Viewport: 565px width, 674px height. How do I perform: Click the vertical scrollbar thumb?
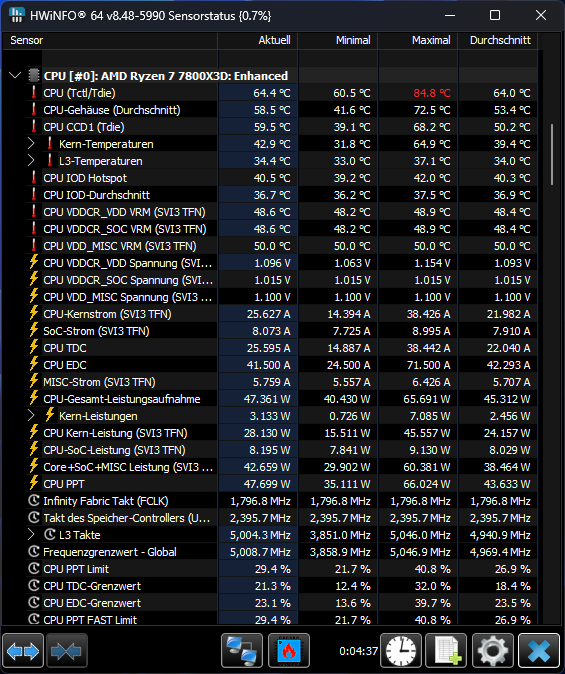coord(552,155)
